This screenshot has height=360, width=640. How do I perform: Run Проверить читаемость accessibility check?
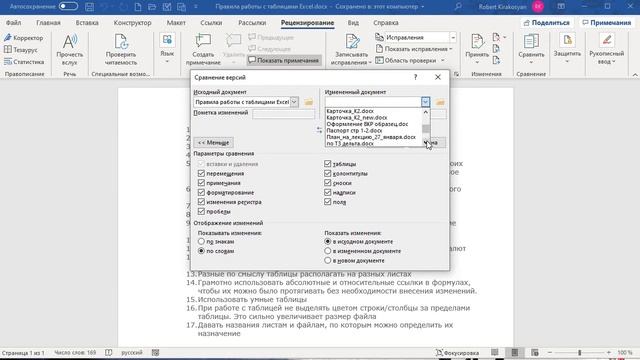[x=121, y=49]
